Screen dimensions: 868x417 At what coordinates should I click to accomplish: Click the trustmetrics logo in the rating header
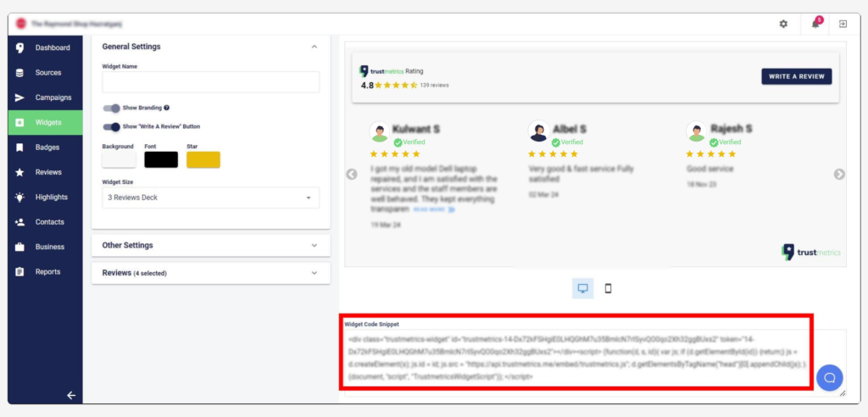381,71
